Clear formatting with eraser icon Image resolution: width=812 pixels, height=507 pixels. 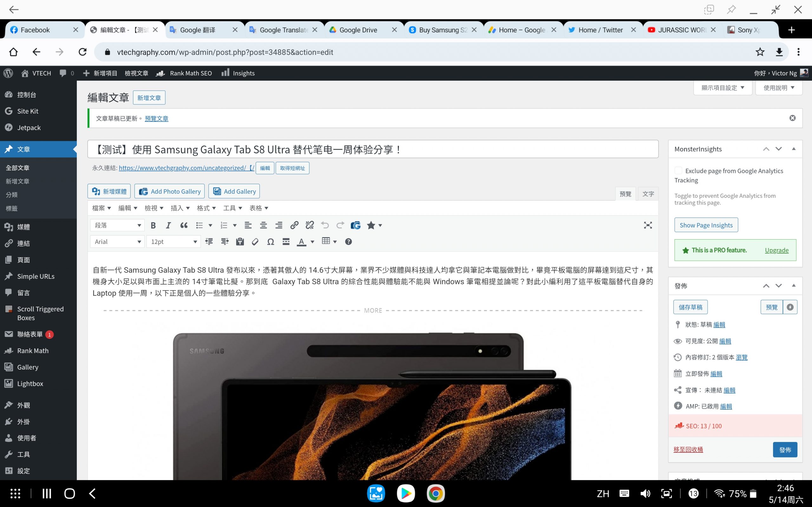(x=255, y=242)
